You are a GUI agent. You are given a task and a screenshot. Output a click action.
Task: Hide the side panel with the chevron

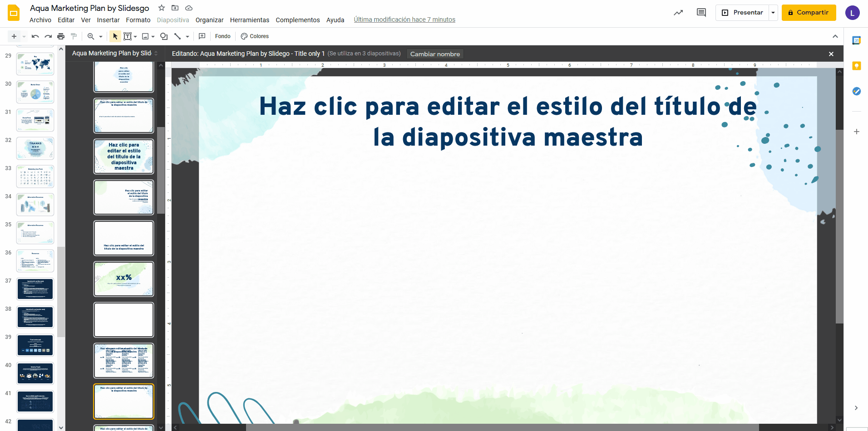click(x=856, y=408)
